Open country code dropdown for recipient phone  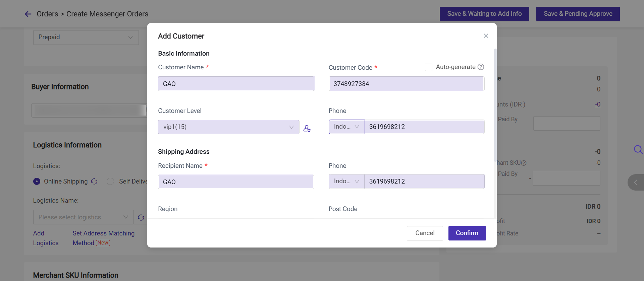coord(346,182)
